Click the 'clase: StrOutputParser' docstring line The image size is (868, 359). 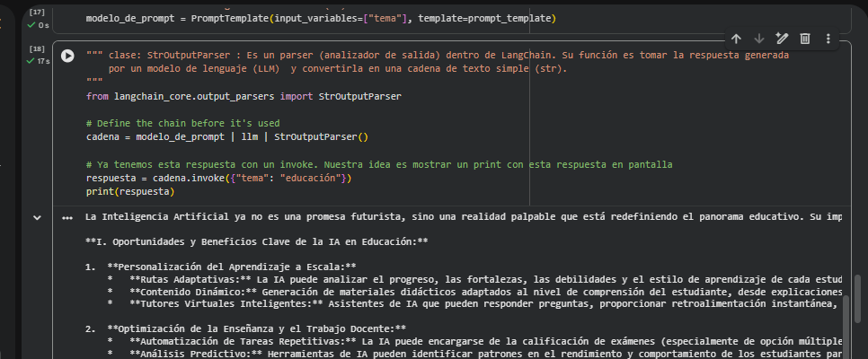438,56
